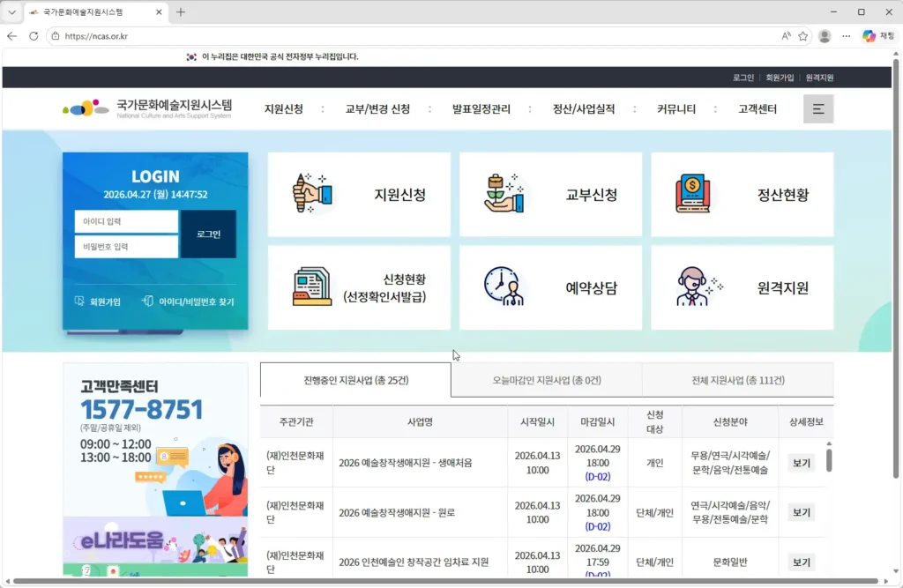Click 보기 for 예술창작생애지원 - 원로

point(801,512)
